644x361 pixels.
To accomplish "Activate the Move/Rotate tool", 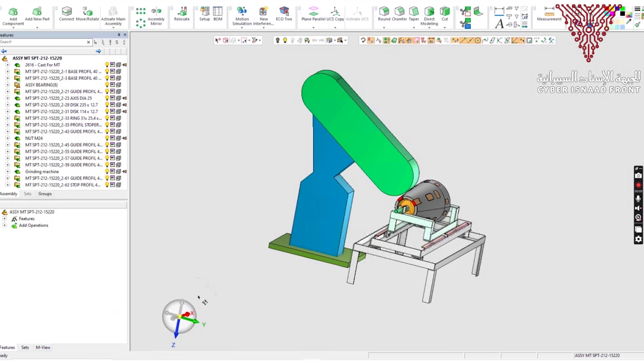I will point(88,12).
